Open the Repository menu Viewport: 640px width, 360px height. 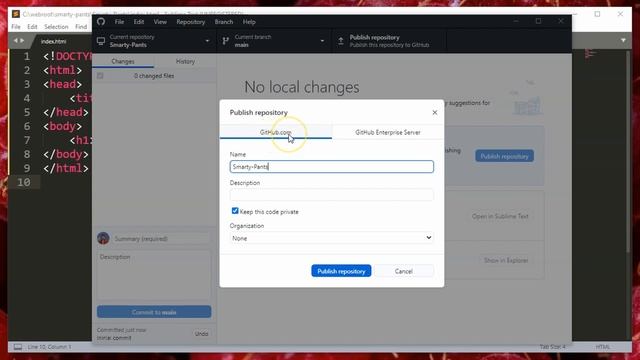click(191, 22)
